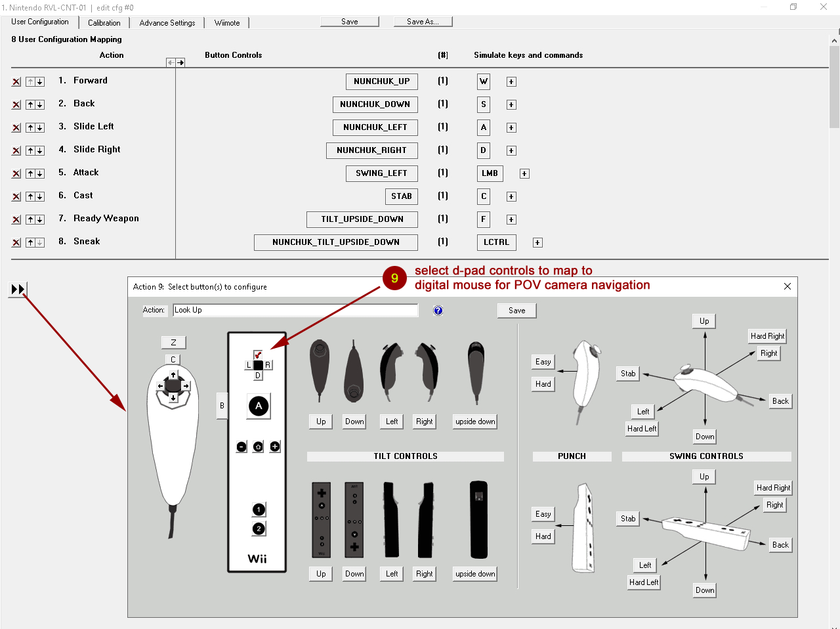Click the Wiimote Home button icon
Screen dimensions: 840x629
pyautogui.click(x=259, y=446)
